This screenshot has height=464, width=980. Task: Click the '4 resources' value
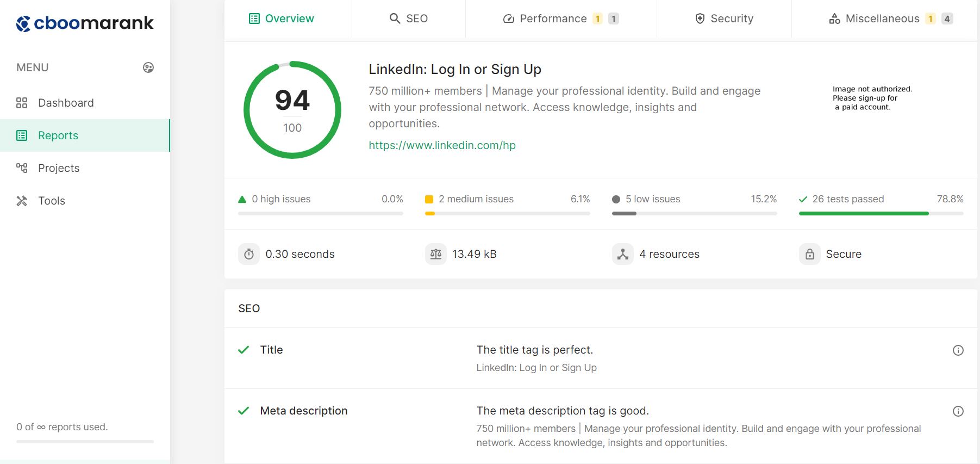pos(669,254)
